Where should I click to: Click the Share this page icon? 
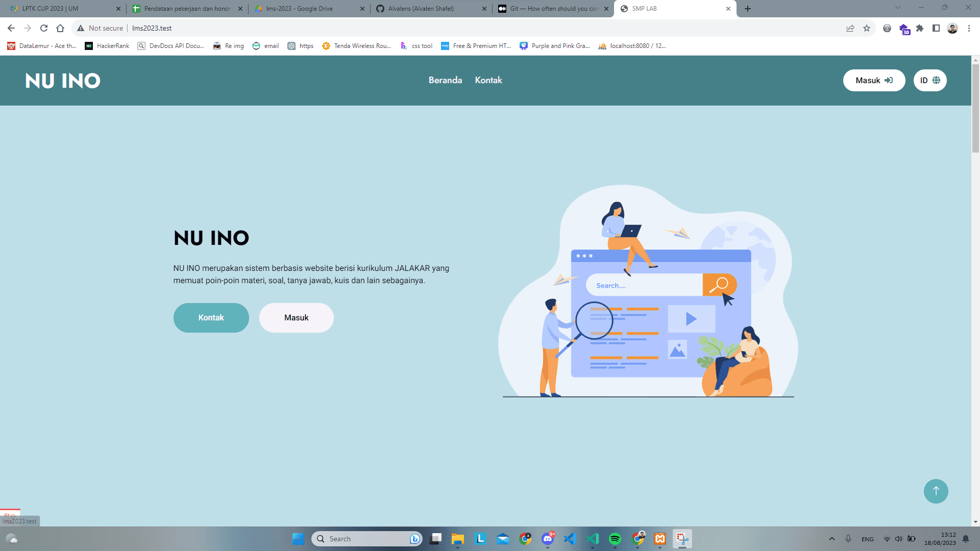tap(850, 28)
